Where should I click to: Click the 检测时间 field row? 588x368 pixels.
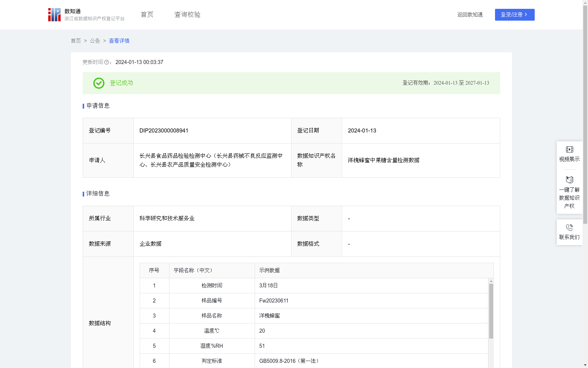point(314,286)
